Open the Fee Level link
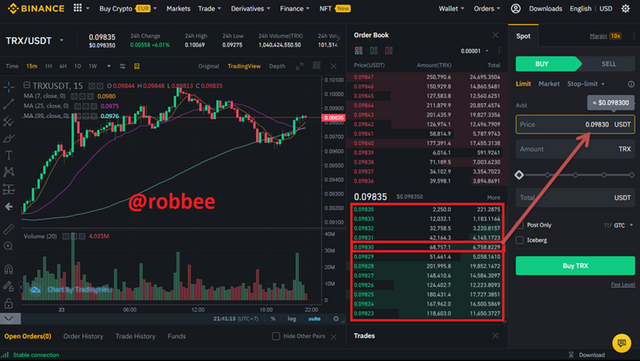Viewport: 640px width, 361px height. pyautogui.click(x=623, y=285)
